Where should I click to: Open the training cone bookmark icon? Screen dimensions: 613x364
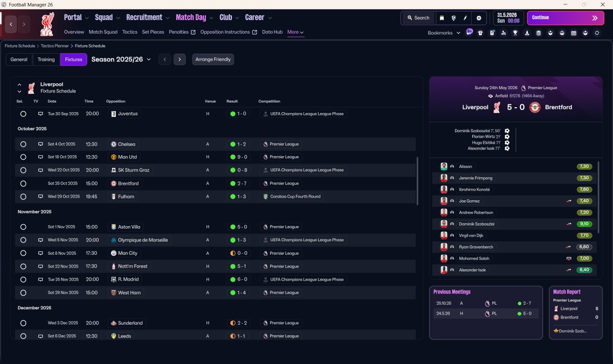[x=527, y=33]
